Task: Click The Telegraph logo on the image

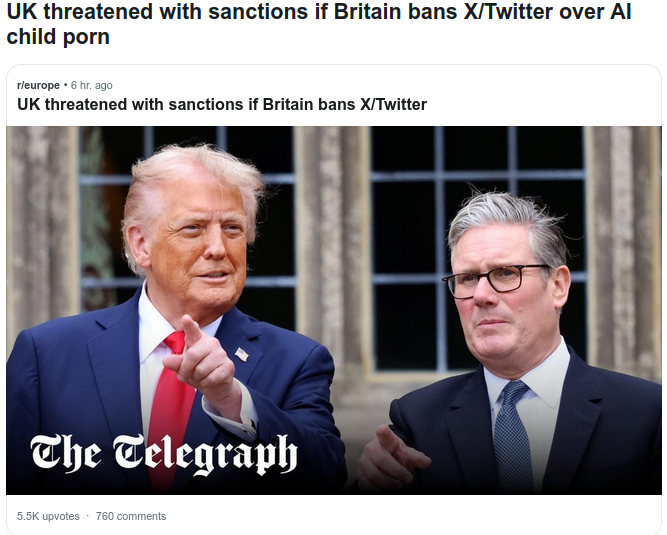Action: [164, 454]
